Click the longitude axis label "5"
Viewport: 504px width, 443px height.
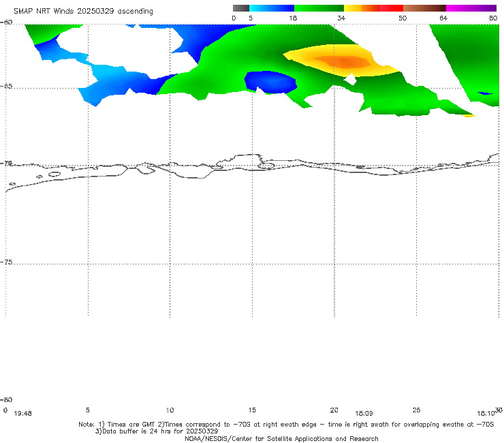(87, 410)
